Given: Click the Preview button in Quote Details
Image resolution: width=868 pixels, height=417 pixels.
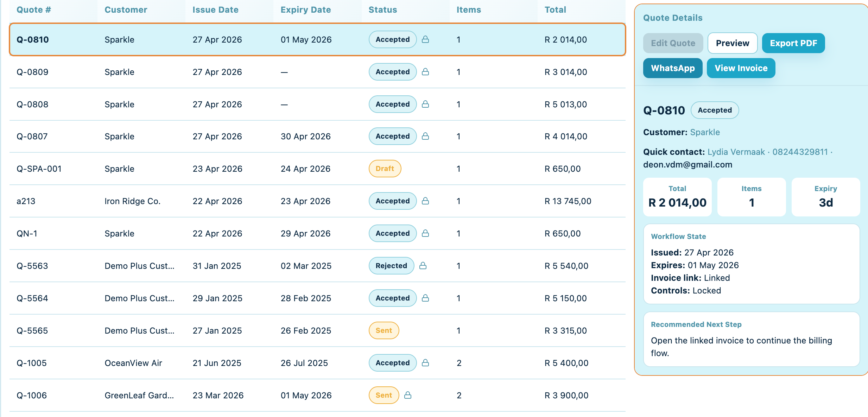Looking at the screenshot, I should point(733,43).
